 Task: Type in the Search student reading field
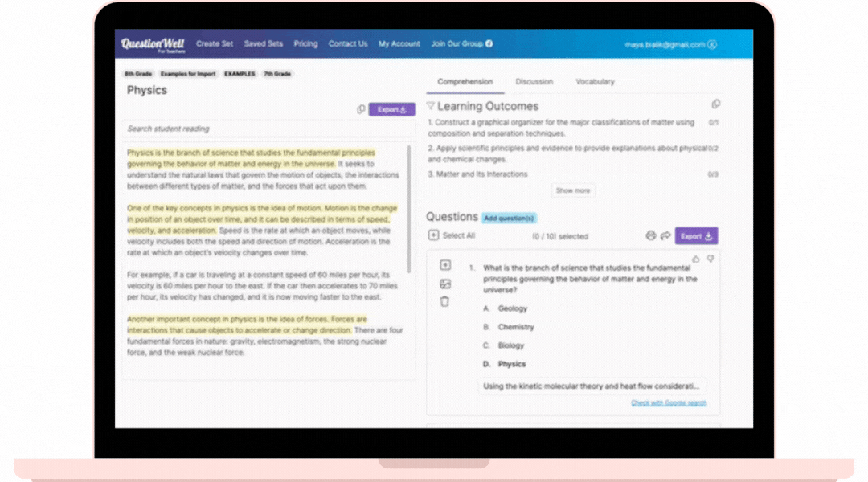click(268, 129)
